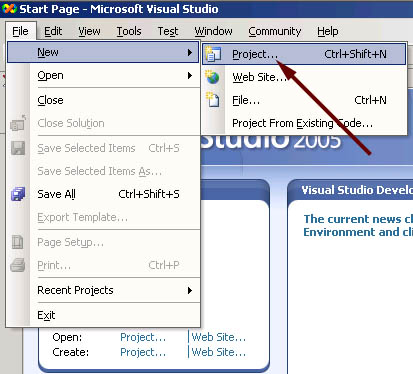Click the Save All disks icon
Viewport: 413px width, 374px height.
point(18,194)
